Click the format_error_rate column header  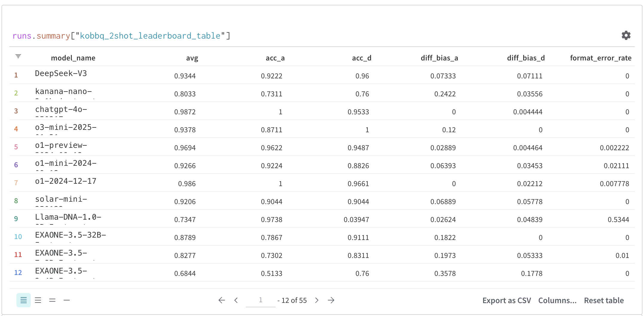click(x=601, y=58)
